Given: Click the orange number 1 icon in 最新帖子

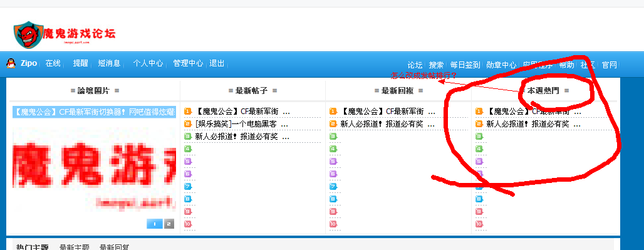Looking at the screenshot, I should (188, 112).
